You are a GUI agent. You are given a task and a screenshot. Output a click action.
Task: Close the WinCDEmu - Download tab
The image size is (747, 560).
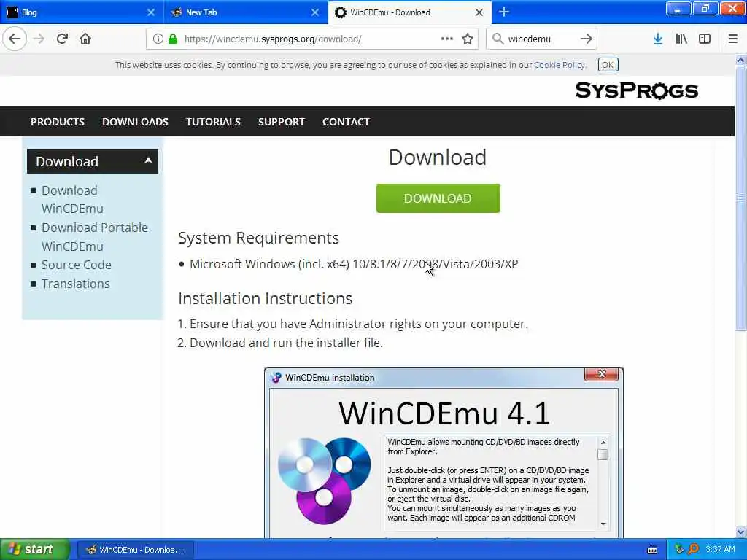[479, 12]
